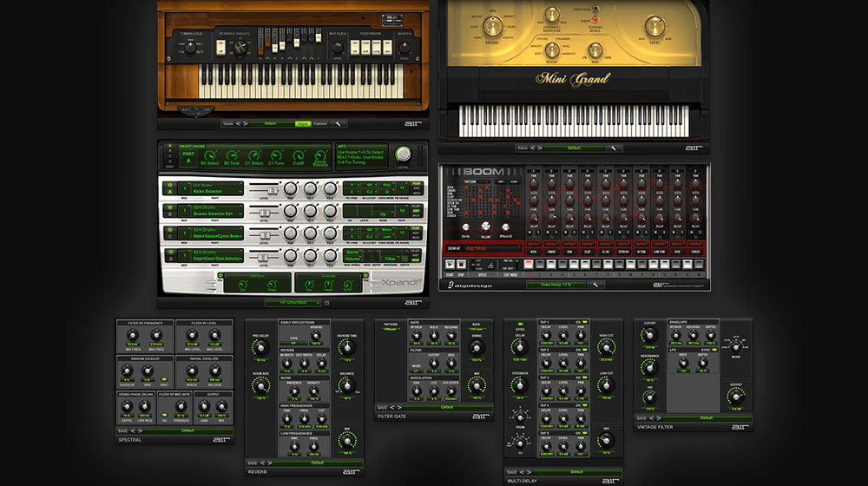Open the wrench settings in Boom
This screenshot has height=486, width=868.
click(x=595, y=285)
